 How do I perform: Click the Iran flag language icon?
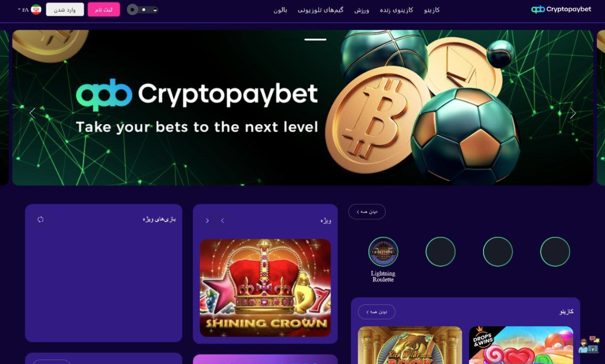point(36,9)
